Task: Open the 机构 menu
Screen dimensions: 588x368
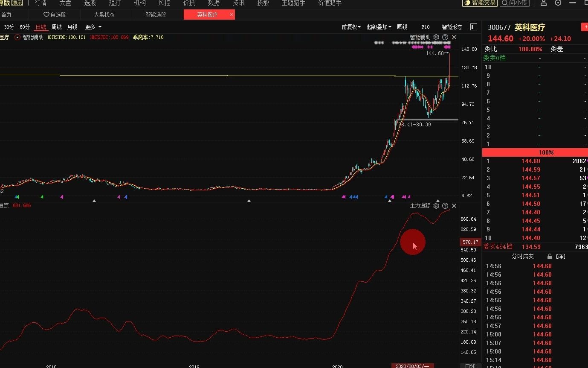Action: tap(139, 3)
